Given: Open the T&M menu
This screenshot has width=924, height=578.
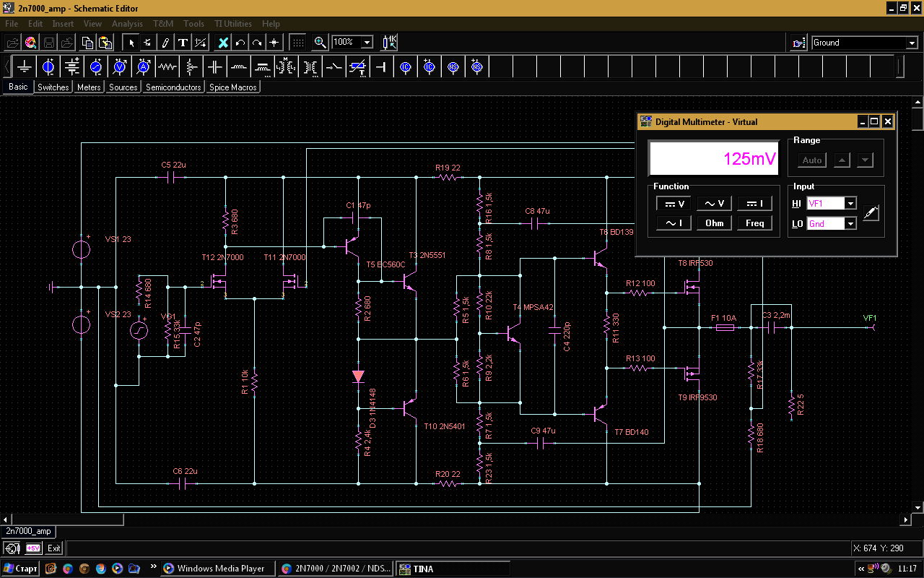Looking at the screenshot, I should tap(163, 24).
